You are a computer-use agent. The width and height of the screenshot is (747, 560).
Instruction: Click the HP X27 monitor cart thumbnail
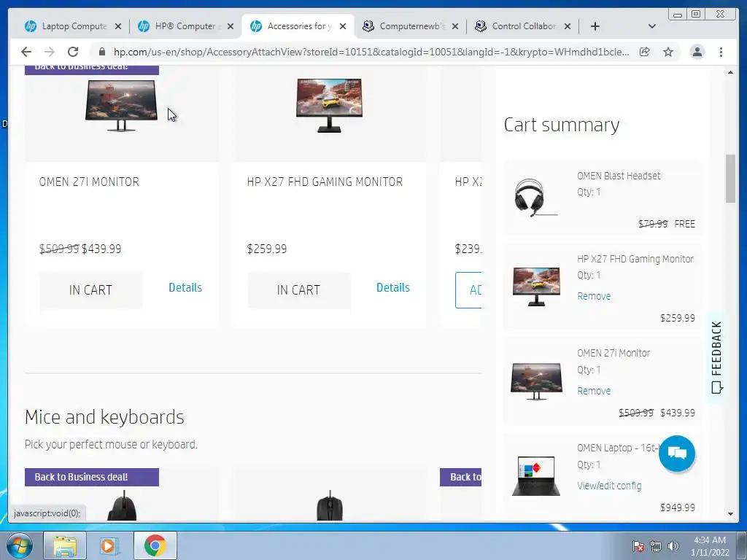[x=536, y=286]
